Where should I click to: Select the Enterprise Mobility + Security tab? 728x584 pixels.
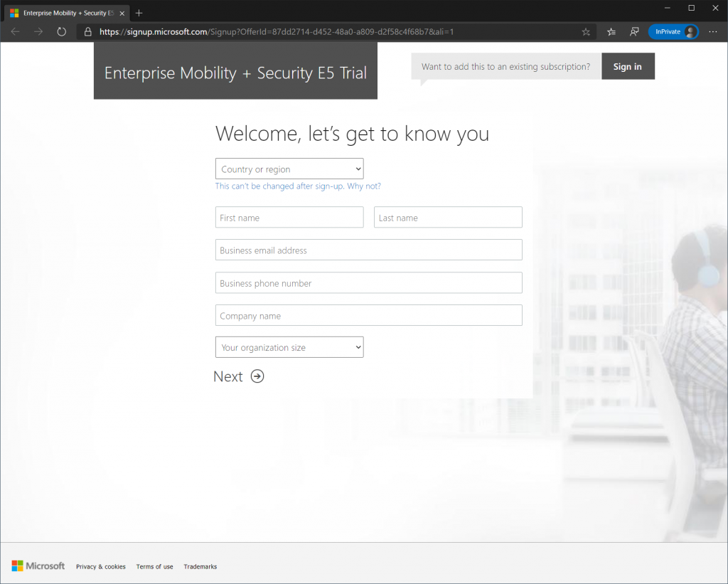[x=67, y=13]
